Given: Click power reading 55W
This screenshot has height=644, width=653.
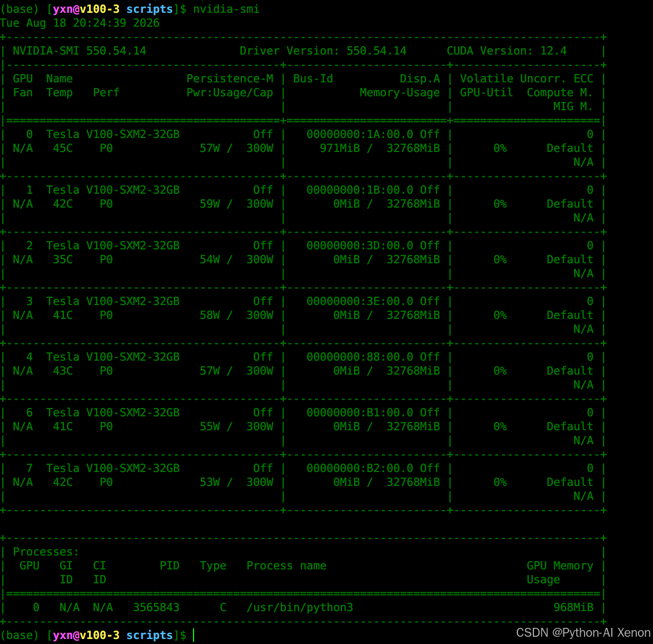Looking at the screenshot, I should pyautogui.click(x=210, y=426).
